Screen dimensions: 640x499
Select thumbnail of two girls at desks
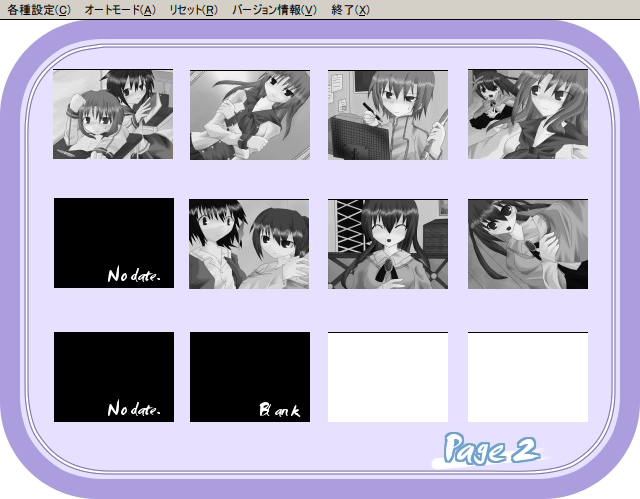click(113, 114)
